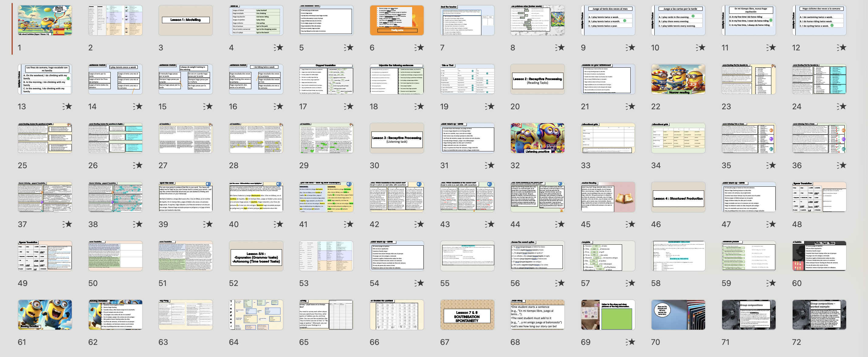
Task: Click the animation star under slide 47
Action: coord(771,224)
